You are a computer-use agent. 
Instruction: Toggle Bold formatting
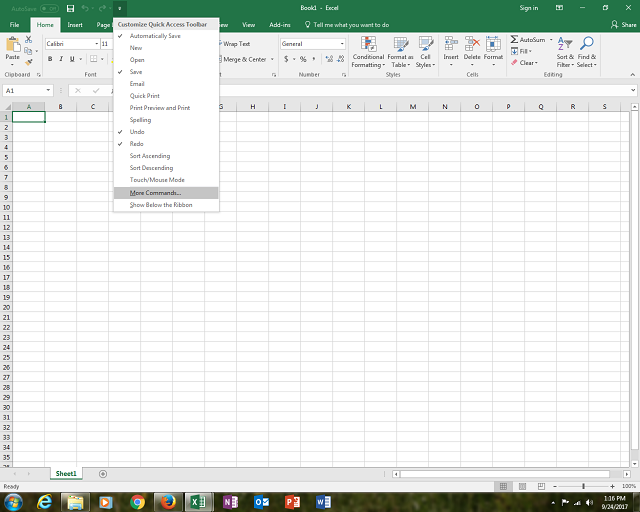coord(50,59)
